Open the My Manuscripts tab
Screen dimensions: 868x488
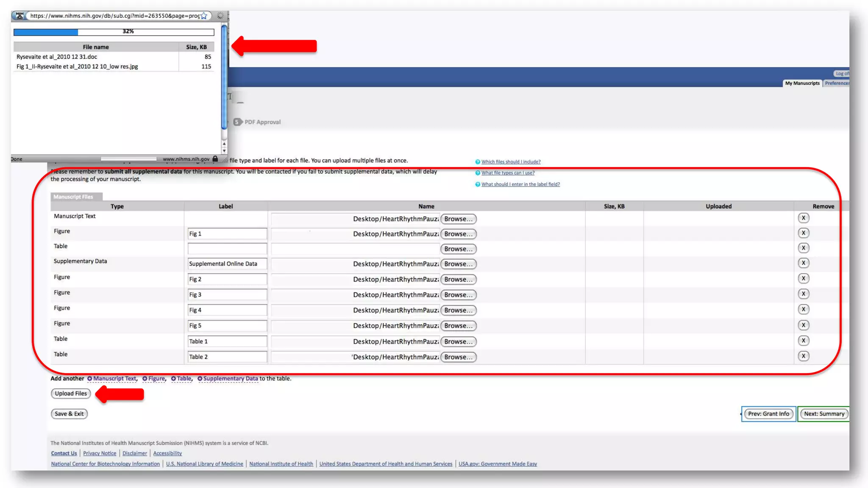[802, 83]
